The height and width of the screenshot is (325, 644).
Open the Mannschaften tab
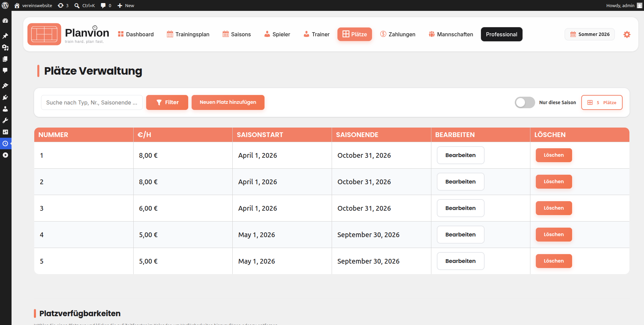(x=451, y=34)
